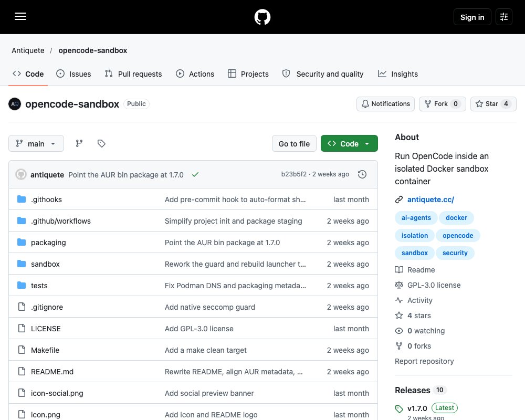Image resolution: width=525 pixels, height=420 pixels.
Task: Select the sandbox topic tag
Action: click(415, 253)
